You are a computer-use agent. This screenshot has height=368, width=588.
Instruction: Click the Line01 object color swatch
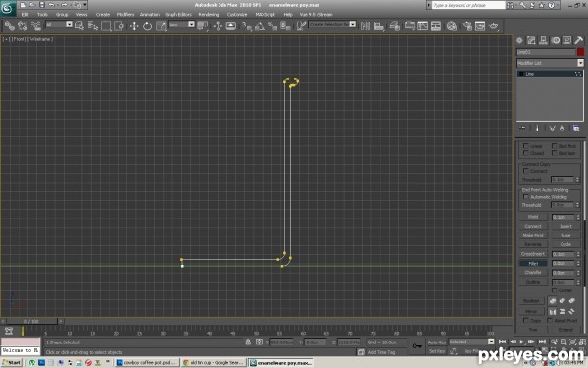[x=580, y=52]
